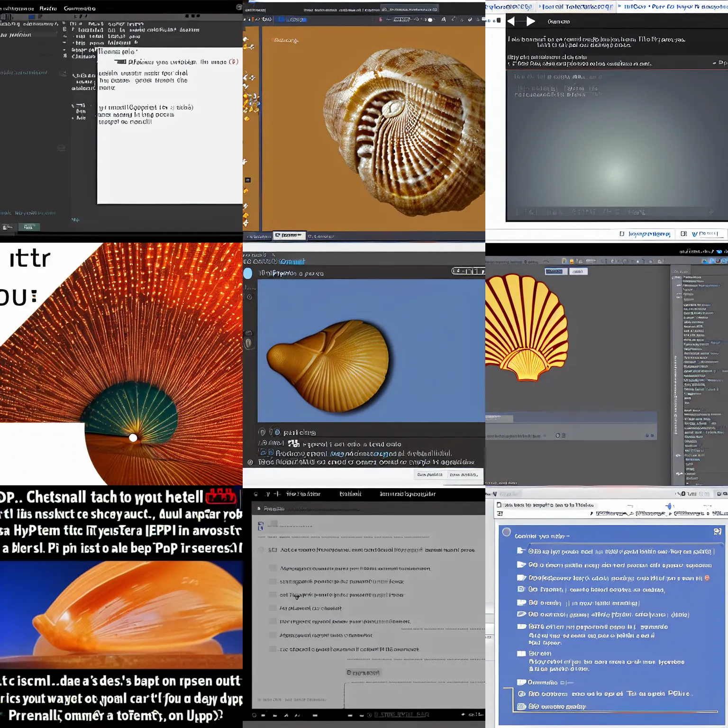Switch to tab right of highlighted bottom tab
This screenshot has height=728, width=728.
(321, 236)
